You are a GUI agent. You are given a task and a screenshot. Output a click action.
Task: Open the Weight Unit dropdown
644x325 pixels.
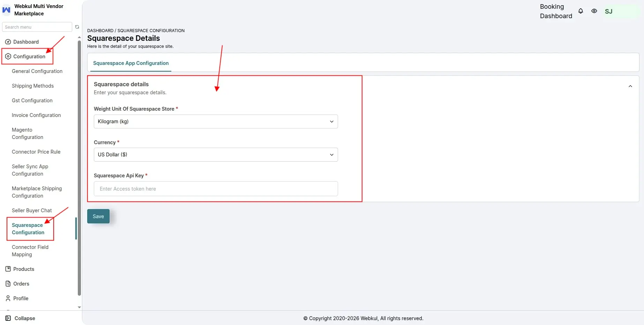point(216,121)
